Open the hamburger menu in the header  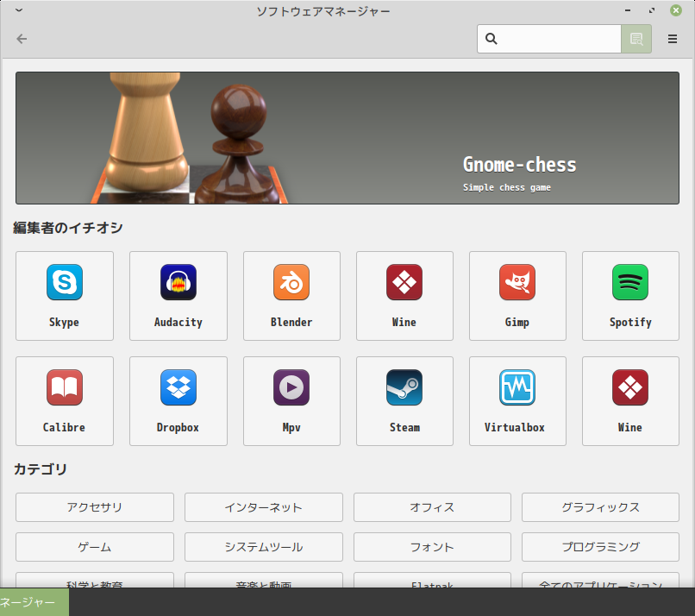(x=672, y=39)
